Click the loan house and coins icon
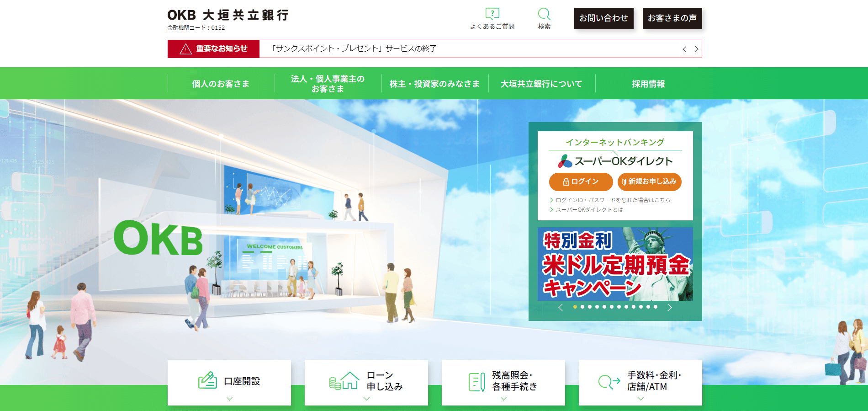The image size is (868, 411). tap(344, 380)
